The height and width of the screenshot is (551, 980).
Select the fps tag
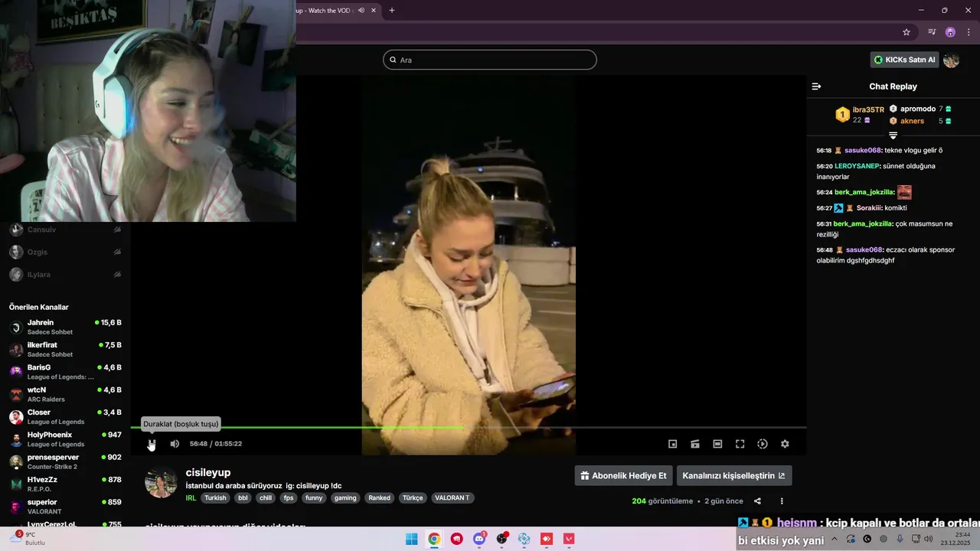(289, 497)
